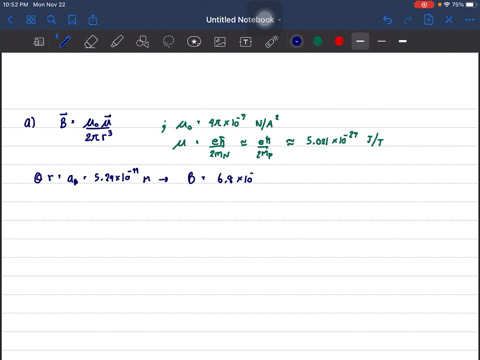Toggle the read-only page view icon
The image size is (480, 360).
tap(39, 42)
